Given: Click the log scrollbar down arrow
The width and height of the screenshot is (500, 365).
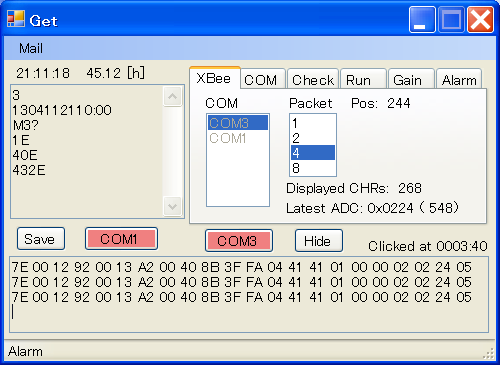Looking at the screenshot, I should coord(172,206).
